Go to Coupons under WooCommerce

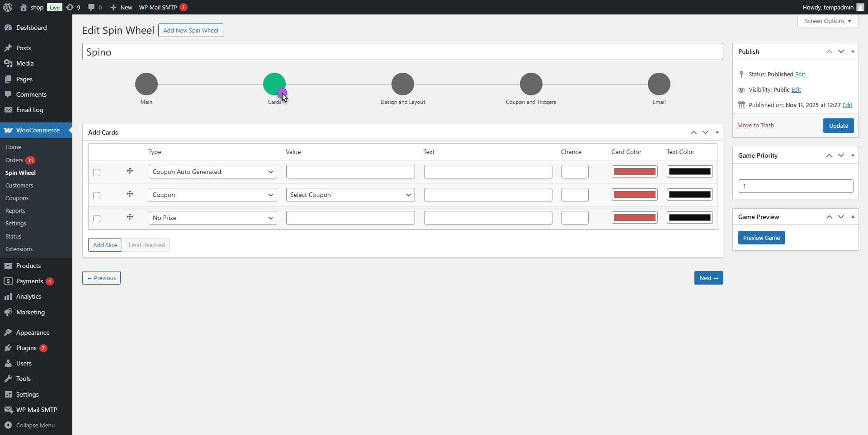coord(17,198)
